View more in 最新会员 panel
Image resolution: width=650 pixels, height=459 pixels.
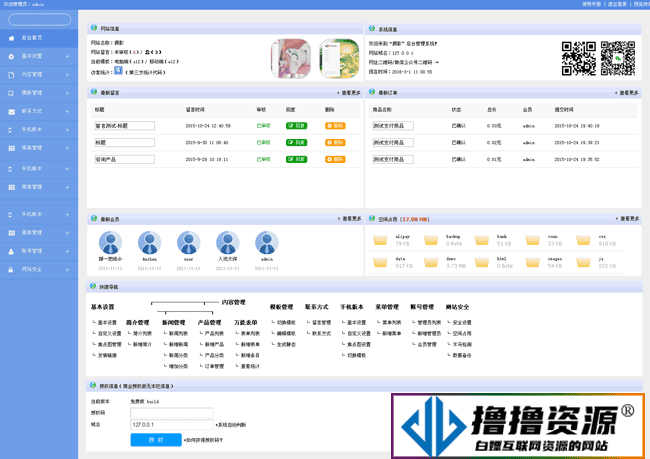click(349, 219)
